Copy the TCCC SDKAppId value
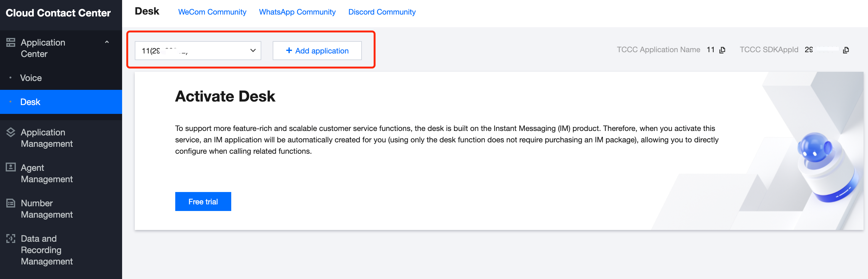Image resolution: width=868 pixels, height=279 pixels. coord(846,50)
